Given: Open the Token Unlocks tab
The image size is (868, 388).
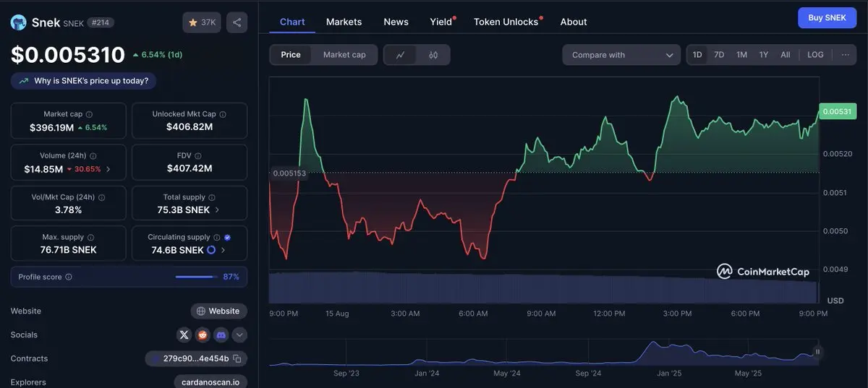Looking at the screenshot, I should click(506, 22).
